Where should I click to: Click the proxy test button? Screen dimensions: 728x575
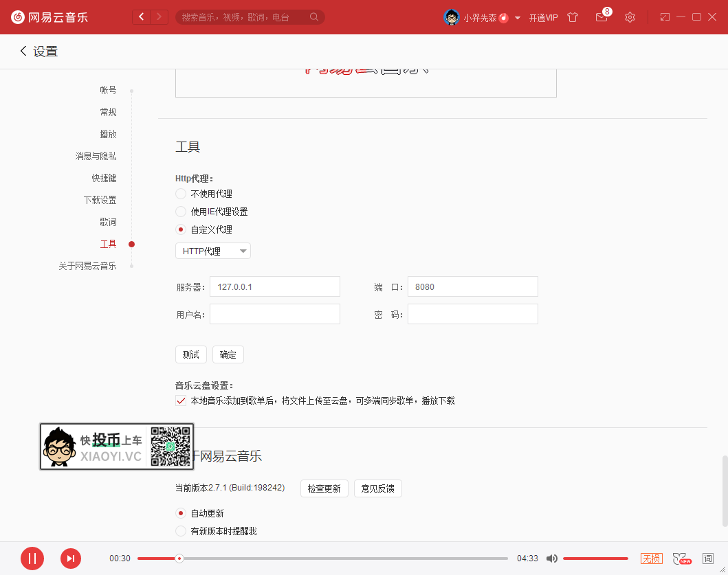pos(190,354)
